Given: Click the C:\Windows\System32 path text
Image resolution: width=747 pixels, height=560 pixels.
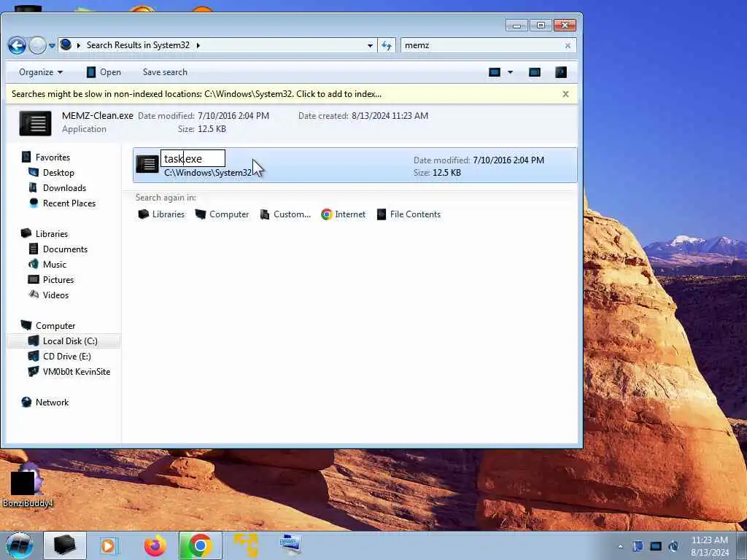Looking at the screenshot, I should 208,173.
